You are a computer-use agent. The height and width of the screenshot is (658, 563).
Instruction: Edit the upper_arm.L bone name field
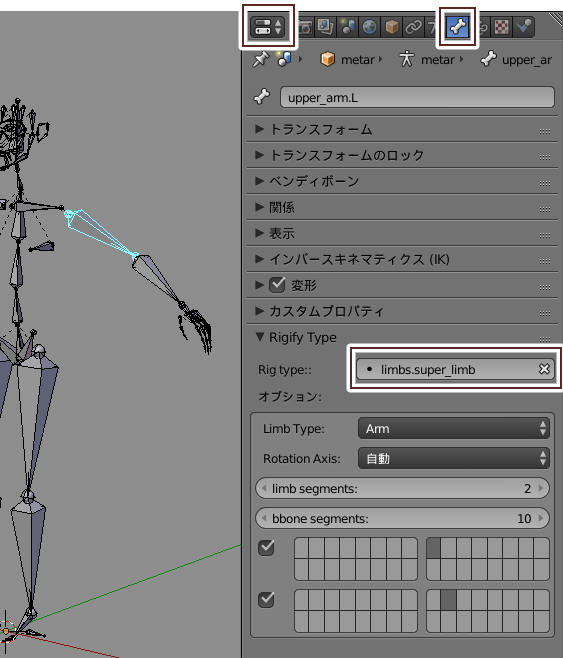(417, 97)
